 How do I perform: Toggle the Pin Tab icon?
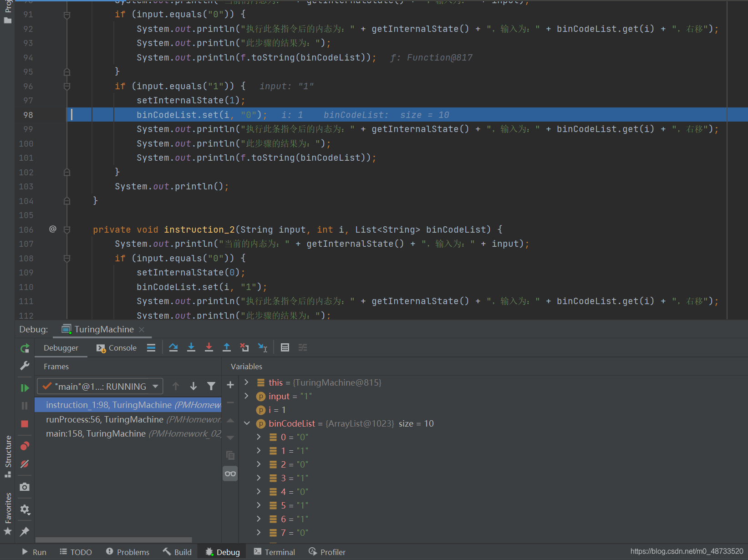[x=25, y=531]
